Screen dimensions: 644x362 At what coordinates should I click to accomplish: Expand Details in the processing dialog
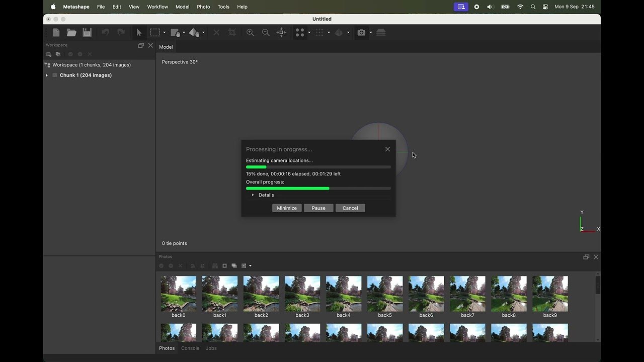[253, 195]
